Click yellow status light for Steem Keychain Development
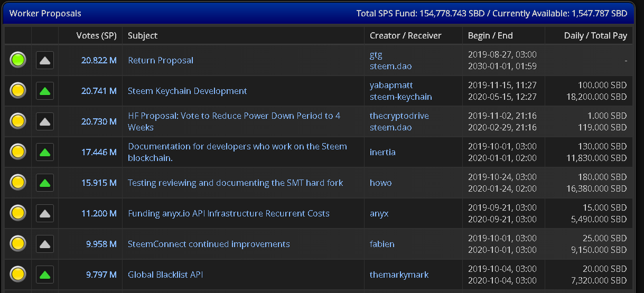 point(18,91)
